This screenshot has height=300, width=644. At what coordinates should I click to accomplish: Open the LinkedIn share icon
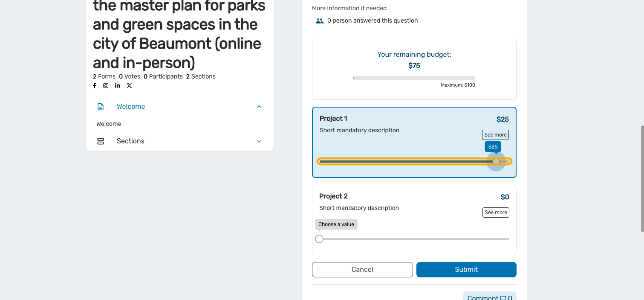pos(117,86)
